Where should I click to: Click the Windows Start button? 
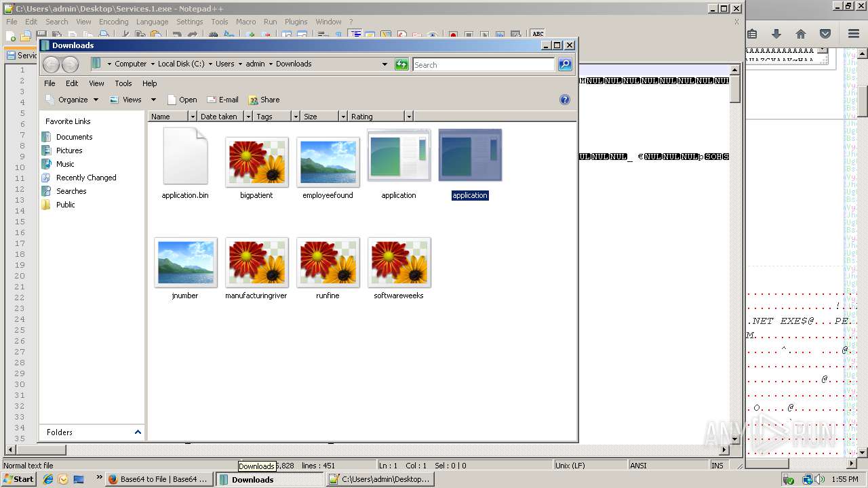(18, 479)
